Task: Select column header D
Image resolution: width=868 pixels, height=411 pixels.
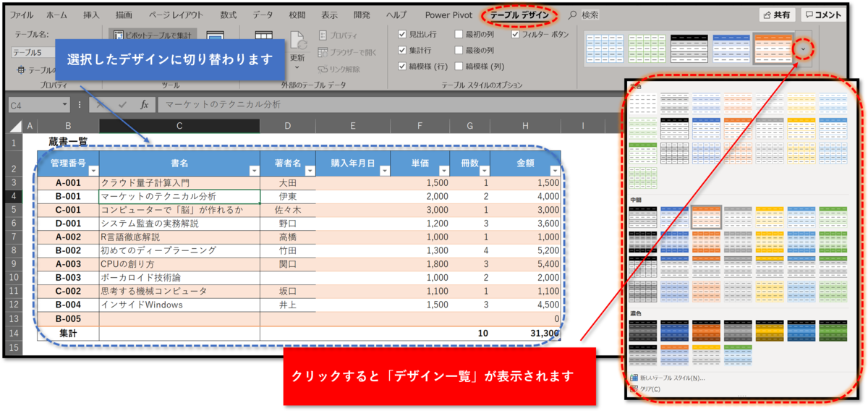Action: click(x=288, y=126)
